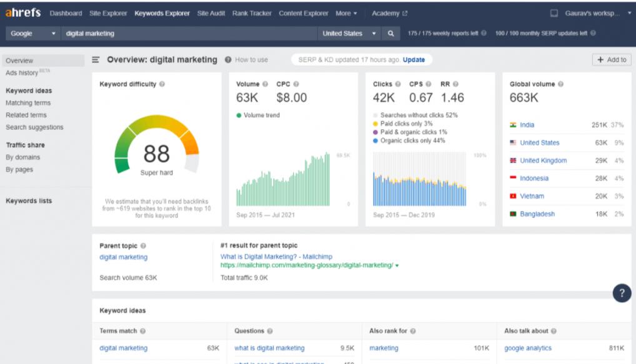Image resolution: width=636 pixels, height=364 pixels.
Task: Click the How to use help icon
Action: 229,60
